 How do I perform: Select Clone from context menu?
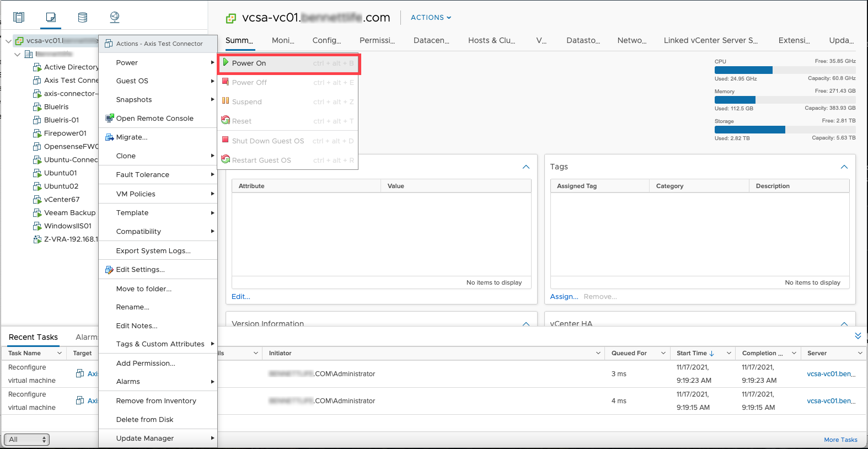point(158,156)
